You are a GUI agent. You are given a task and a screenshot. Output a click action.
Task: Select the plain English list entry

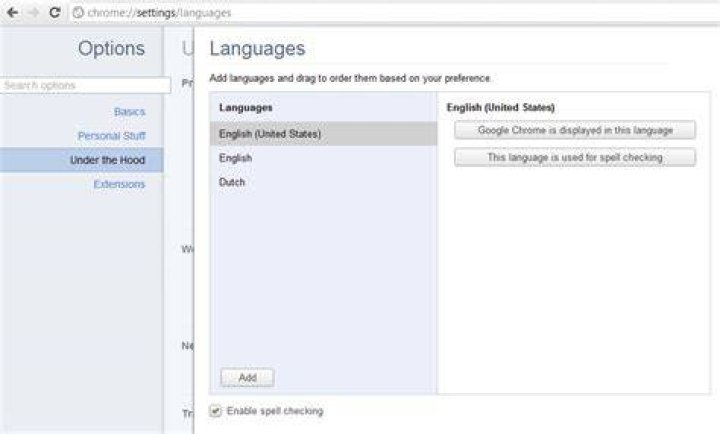click(x=324, y=158)
